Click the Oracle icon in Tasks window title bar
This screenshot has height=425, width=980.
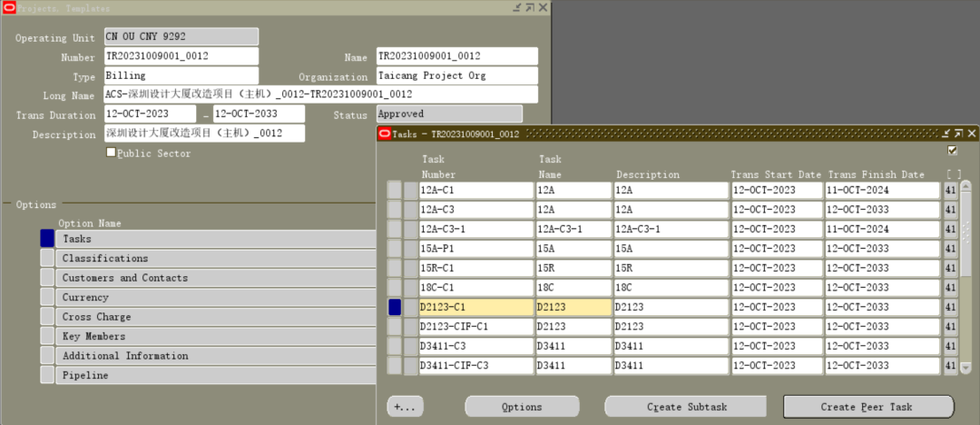click(x=385, y=133)
